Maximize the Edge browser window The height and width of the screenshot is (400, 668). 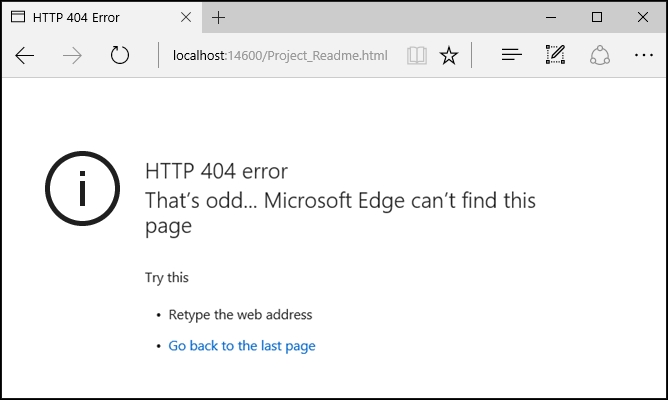pos(597,17)
